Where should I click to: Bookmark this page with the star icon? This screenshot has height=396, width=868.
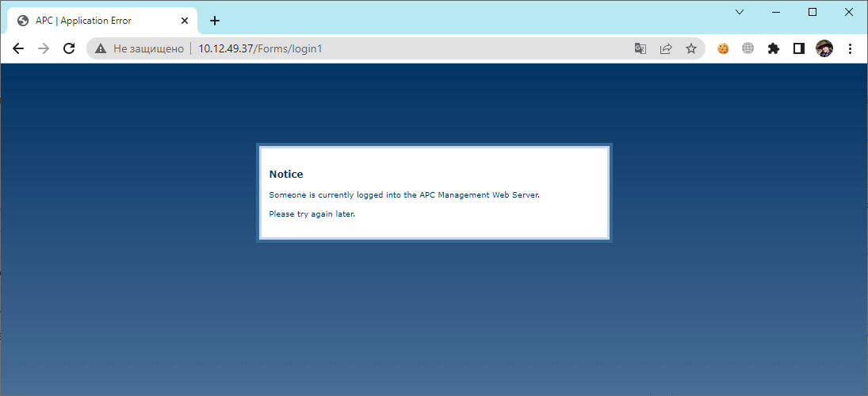pyautogui.click(x=691, y=48)
